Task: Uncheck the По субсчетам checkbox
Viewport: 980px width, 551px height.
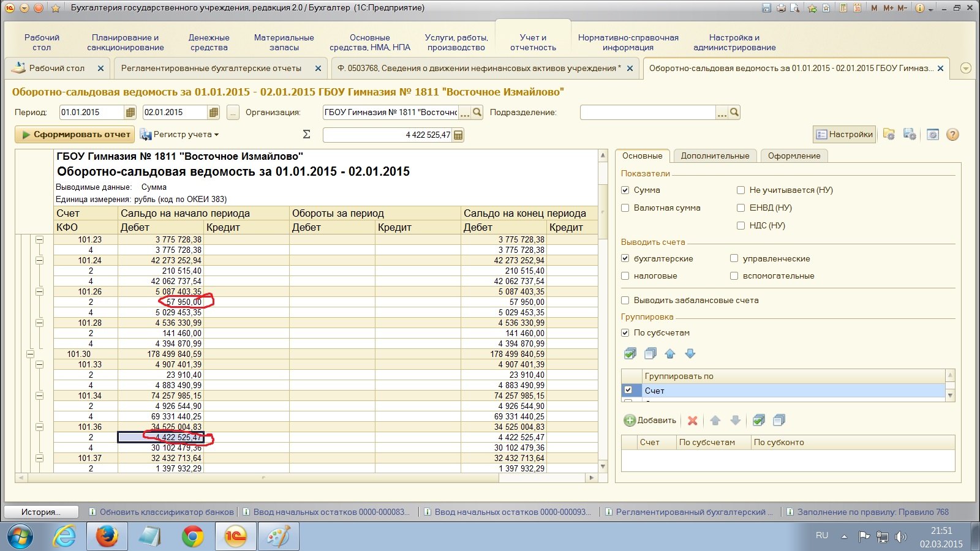Action: pyautogui.click(x=625, y=333)
